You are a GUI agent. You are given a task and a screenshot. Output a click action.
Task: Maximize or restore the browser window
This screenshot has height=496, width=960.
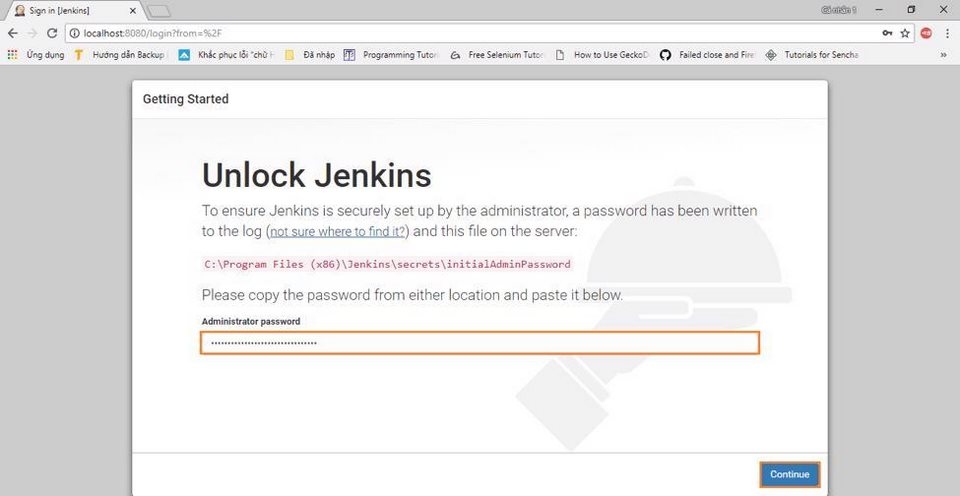coord(911,10)
